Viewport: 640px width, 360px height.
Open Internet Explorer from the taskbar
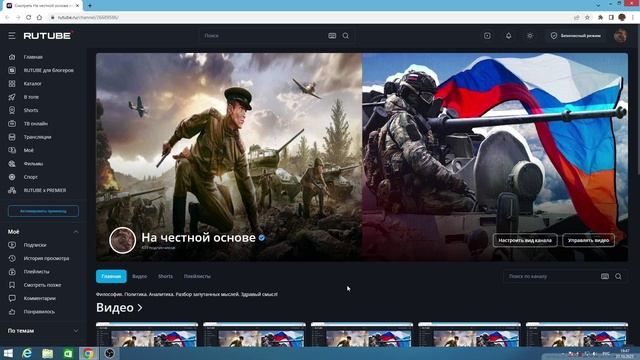point(27,353)
